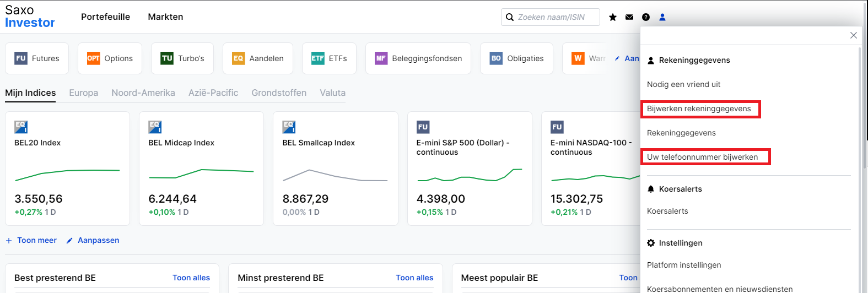Image resolution: width=868 pixels, height=293 pixels.
Task: Open the BEL20 Index price chart
Action: 67,175
